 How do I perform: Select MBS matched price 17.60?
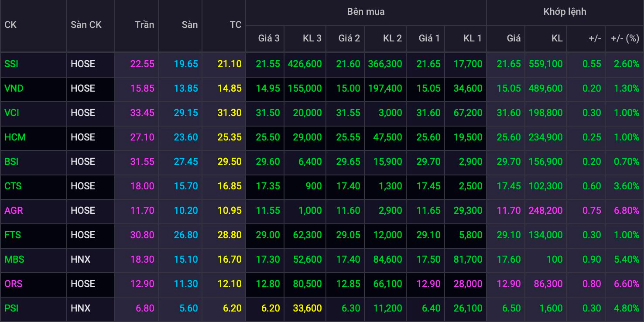point(509,260)
